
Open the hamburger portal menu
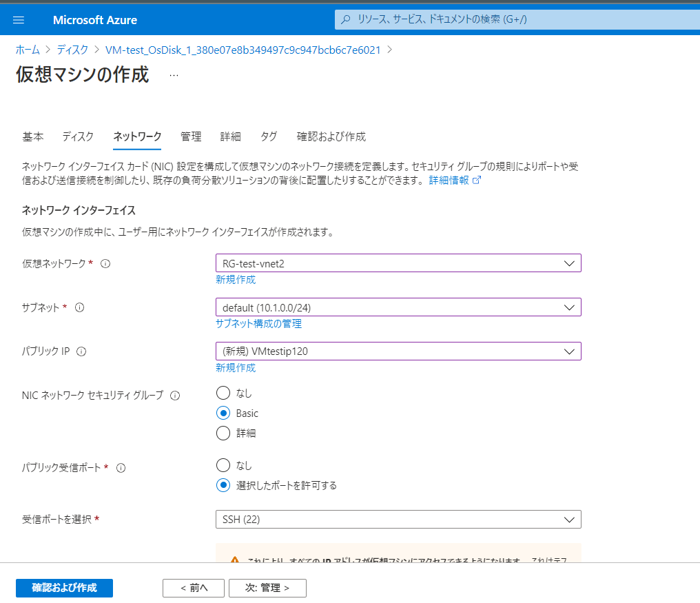[x=19, y=20]
